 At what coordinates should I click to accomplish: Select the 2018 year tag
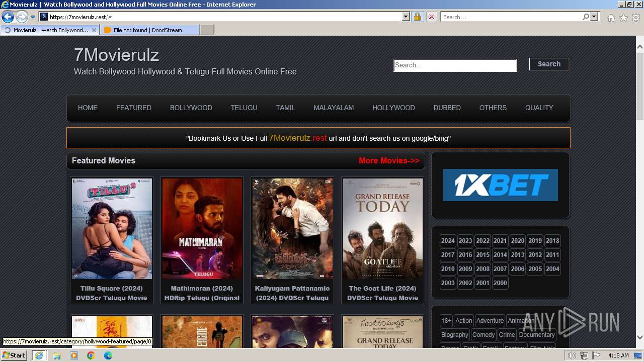click(x=552, y=241)
